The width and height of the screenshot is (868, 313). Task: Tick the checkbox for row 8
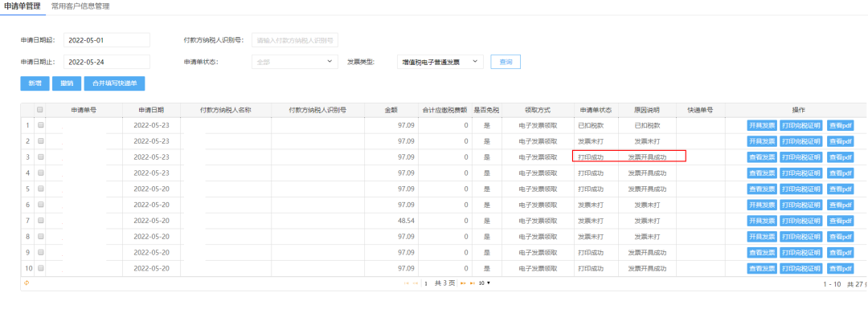(x=40, y=236)
